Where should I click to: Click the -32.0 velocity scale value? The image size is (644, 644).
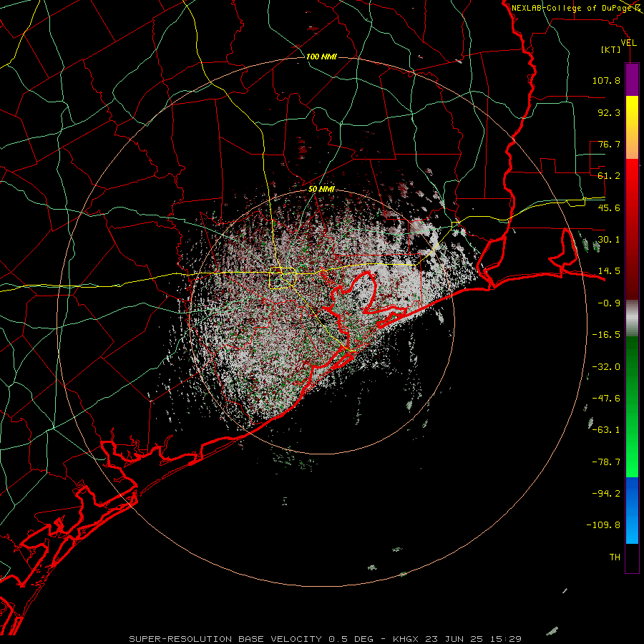(606, 367)
